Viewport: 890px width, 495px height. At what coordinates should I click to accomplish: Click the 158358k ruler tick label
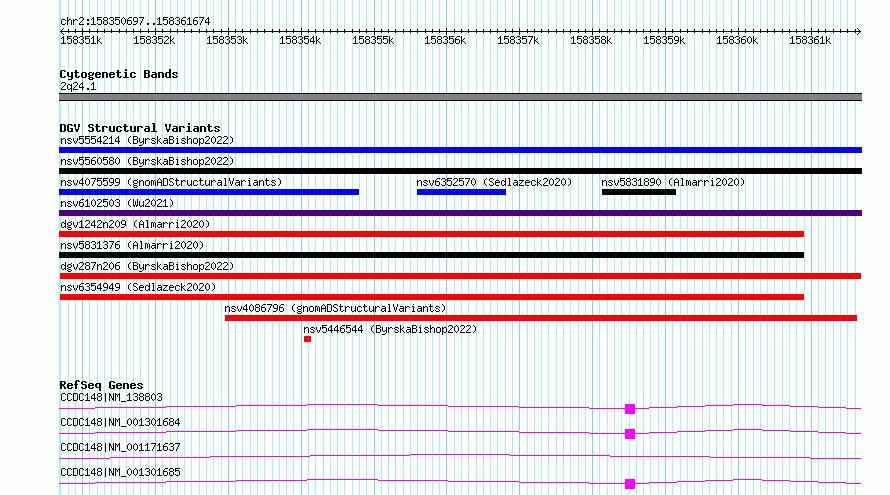(591, 40)
